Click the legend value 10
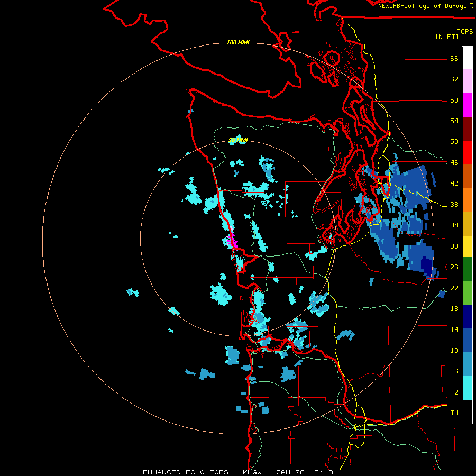Viewport: 476px width, 476px height. pos(454,350)
